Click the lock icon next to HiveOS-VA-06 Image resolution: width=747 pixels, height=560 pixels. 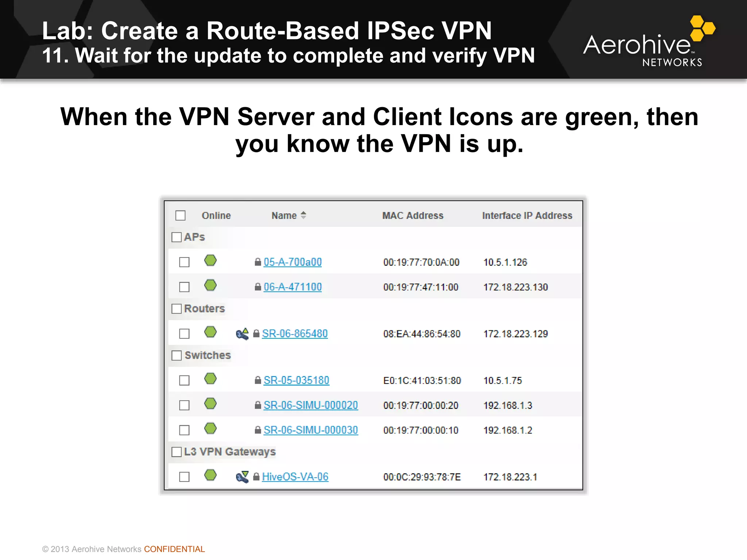256,477
